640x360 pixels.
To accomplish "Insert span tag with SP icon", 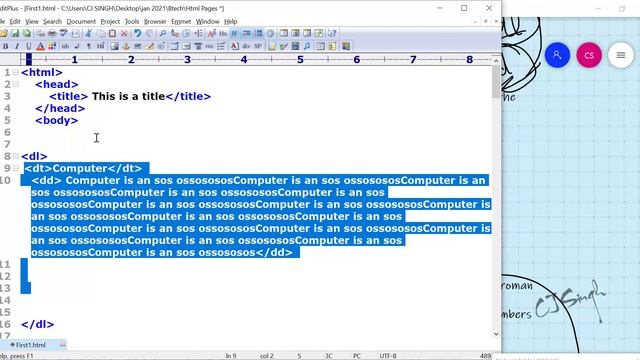I will 258,47.
